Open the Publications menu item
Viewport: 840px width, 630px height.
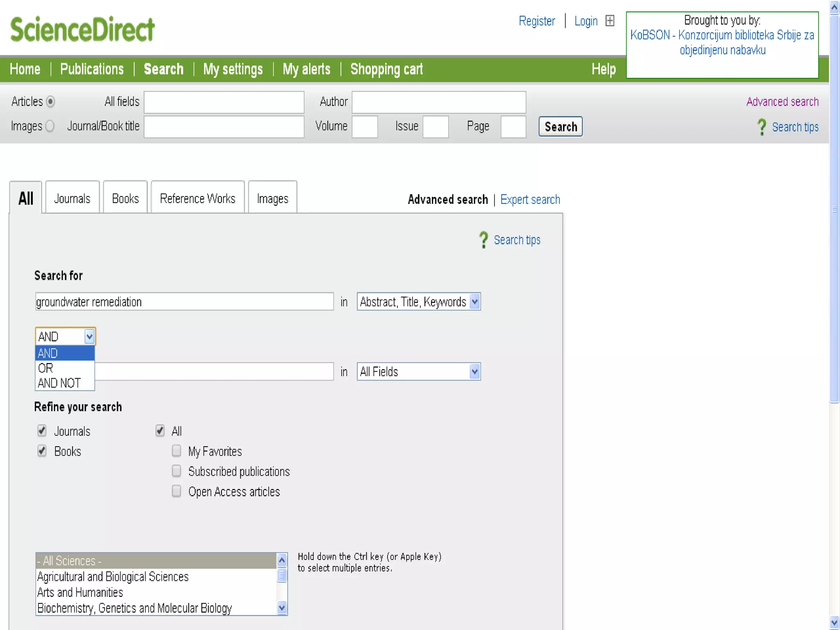click(x=92, y=69)
